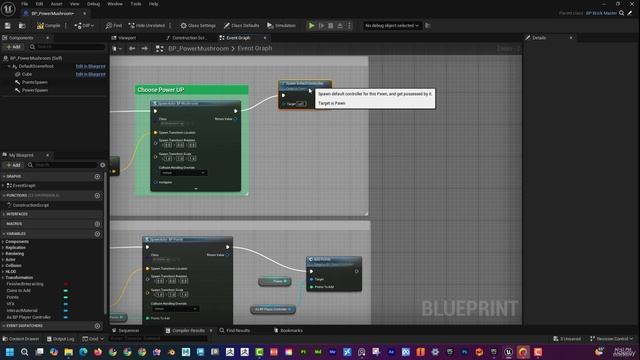Expand the INTERFACES section
The width and height of the screenshot is (640, 360).
[4, 214]
